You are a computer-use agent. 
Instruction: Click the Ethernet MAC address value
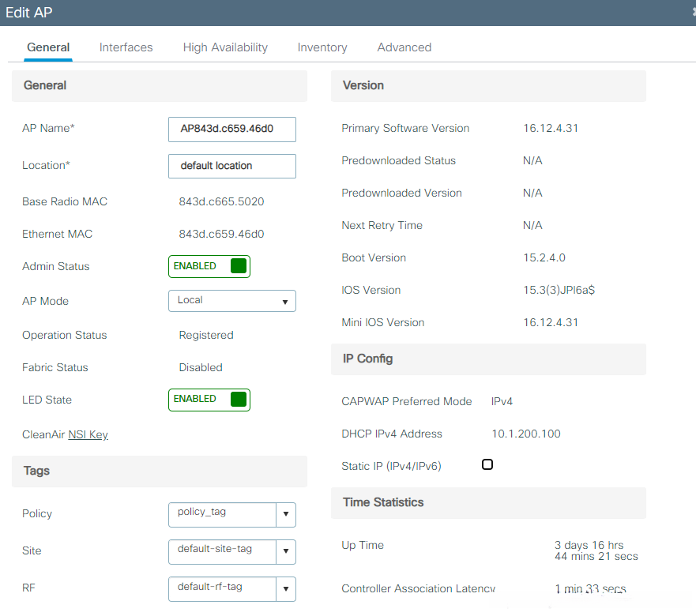221,234
